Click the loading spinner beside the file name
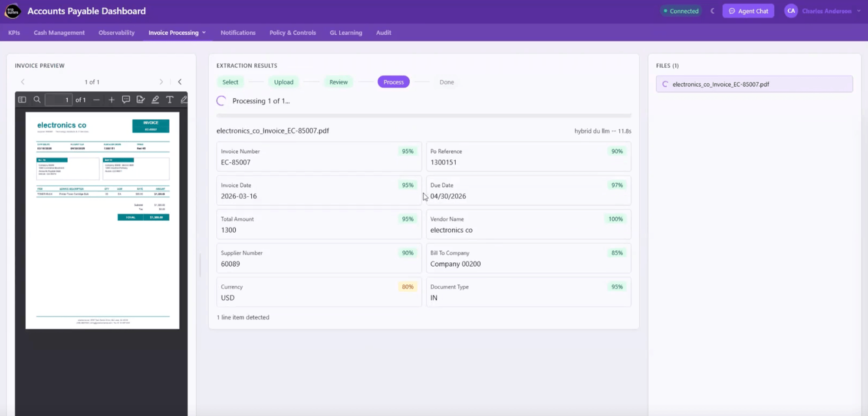 coord(665,84)
